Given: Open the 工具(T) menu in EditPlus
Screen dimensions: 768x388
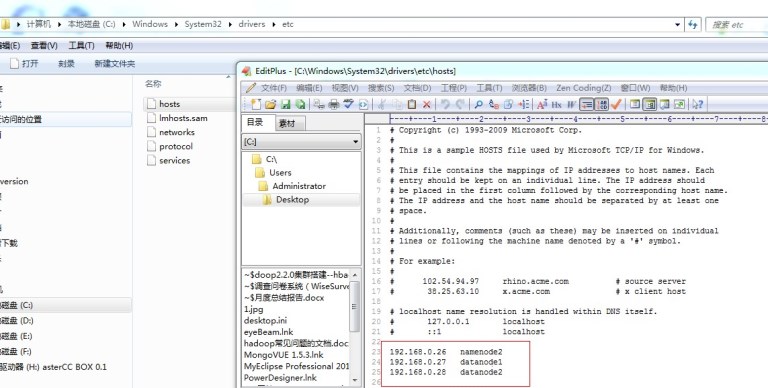Looking at the screenshot, I should pos(489,88).
